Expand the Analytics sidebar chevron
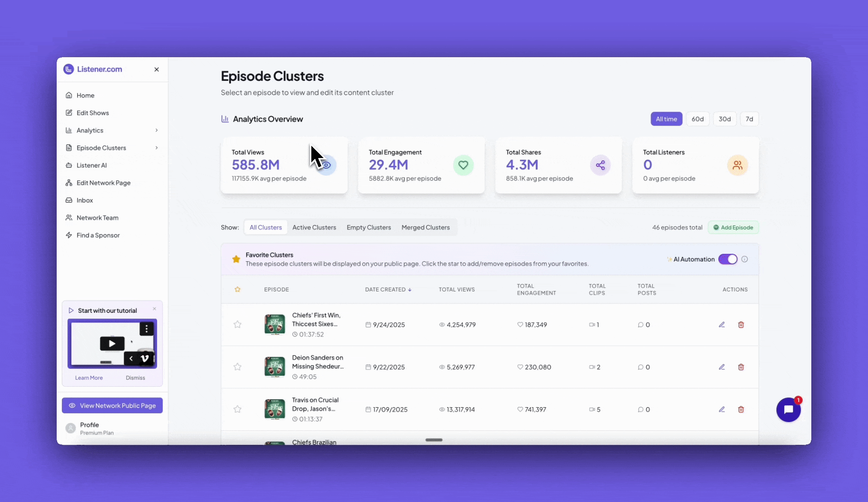 [x=157, y=131]
